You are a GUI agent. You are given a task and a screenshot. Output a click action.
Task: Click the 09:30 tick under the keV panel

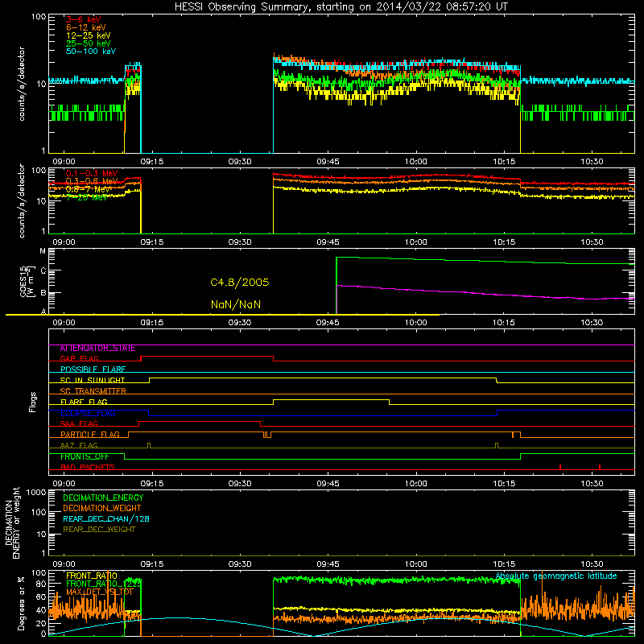pos(240,162)
